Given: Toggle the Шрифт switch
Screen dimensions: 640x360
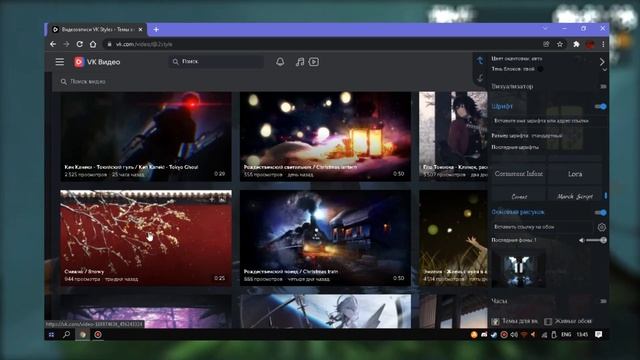Looking at the screenshot, I should click(600, 107).
